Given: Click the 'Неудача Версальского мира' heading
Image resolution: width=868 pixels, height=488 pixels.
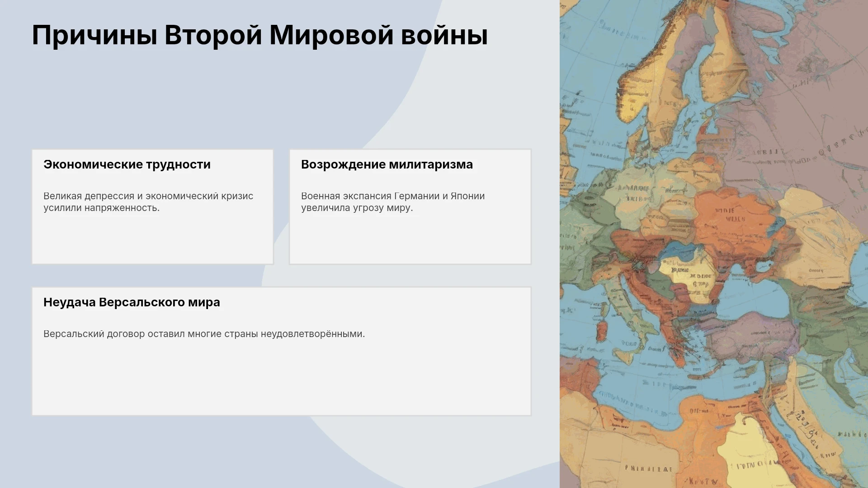Looking at the screenshot, I should (x=132, y=302).
